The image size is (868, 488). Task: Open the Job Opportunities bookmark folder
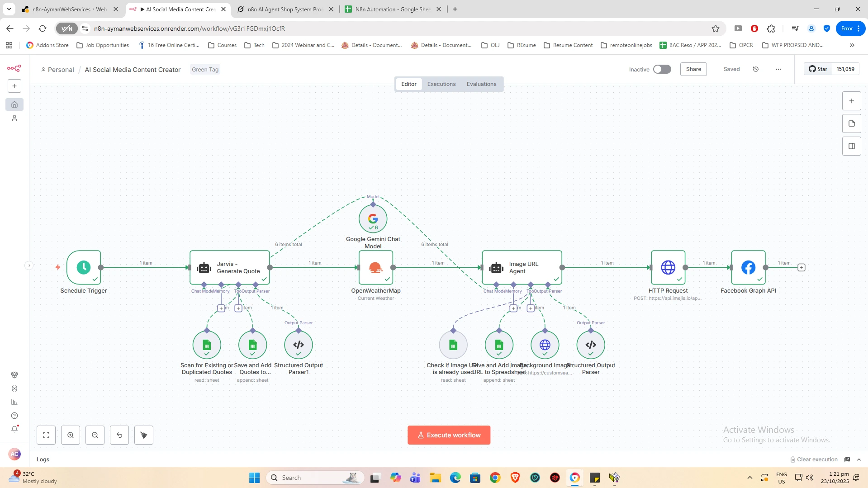[103, 45]
